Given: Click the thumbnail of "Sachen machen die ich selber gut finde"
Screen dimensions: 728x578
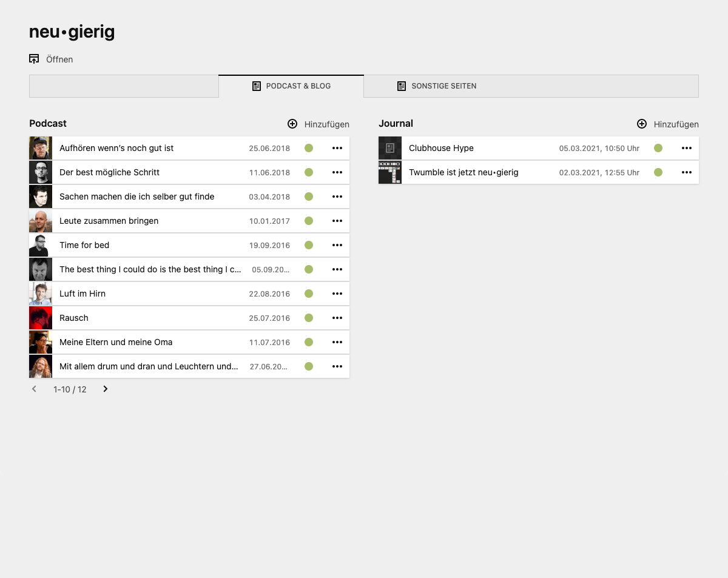Looking at the screenshot, I should [40, 197].
